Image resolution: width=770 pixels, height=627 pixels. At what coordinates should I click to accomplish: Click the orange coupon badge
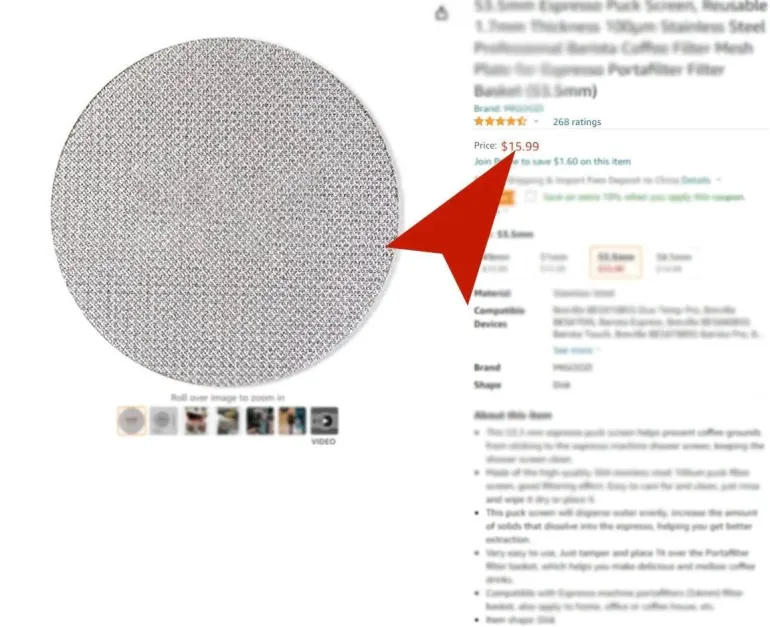[x=506, y=197]
